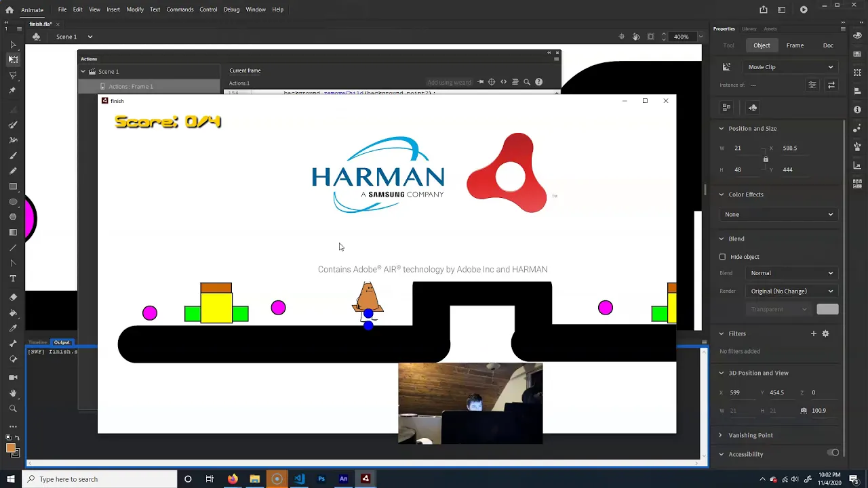868x488 pixels.
Task: Pin the script in Actions panel
Action: pyautogui.click(x=480, y=82)
